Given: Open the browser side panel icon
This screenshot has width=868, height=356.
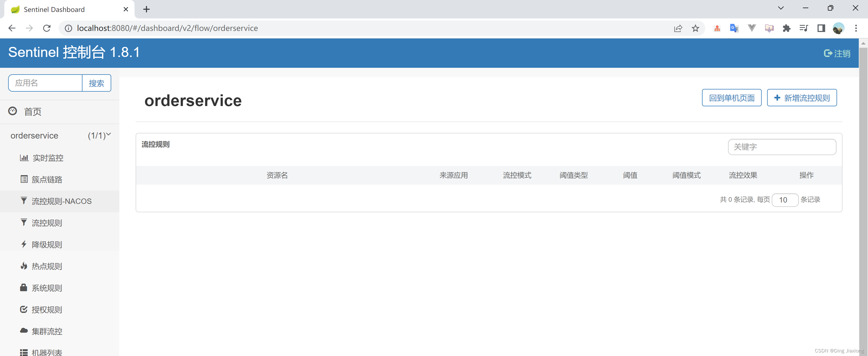Looking at the screenshot, I should tap(821, 28).
